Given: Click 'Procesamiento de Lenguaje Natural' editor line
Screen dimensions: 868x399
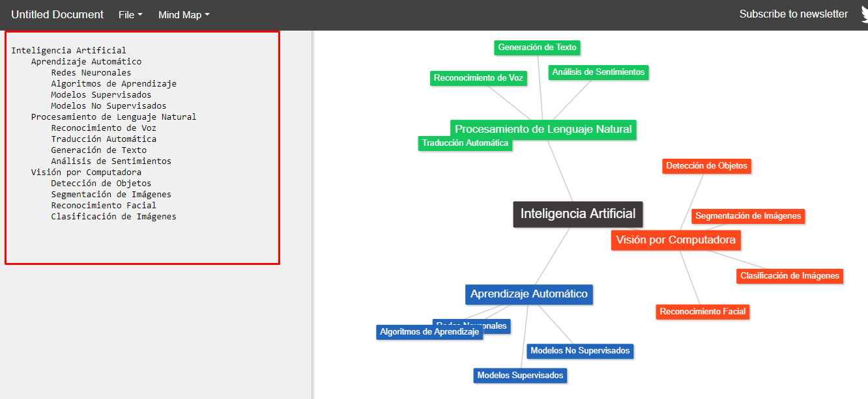Looking at the screenshot, I should pyautogui.click(x=113, y=117).
